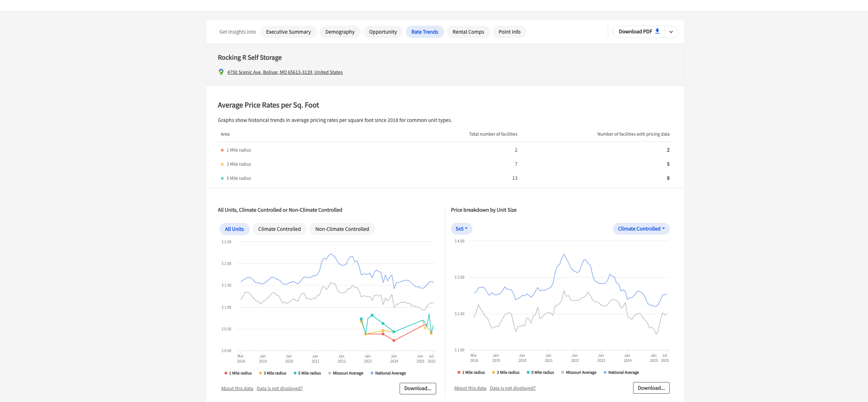Viewport: 868px width, 402px height.
Task: Click the Total number of facilities header
Action: pyautogui.click(x=493, y=134)
